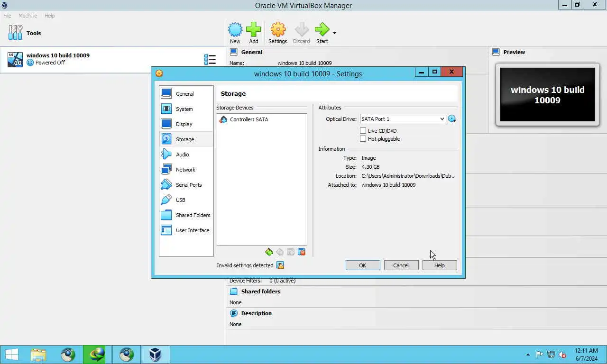
Task: Click OK in the Settings dialog
Action: point(363,265)
